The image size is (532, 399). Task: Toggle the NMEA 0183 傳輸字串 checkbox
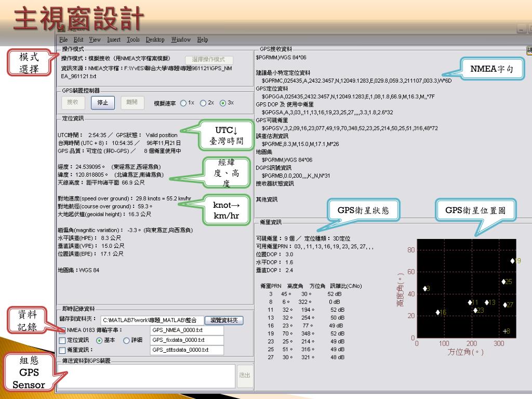62,330
